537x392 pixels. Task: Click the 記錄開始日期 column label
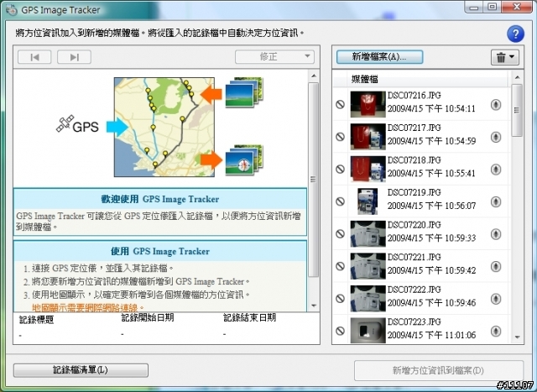(x=148, y=317)
